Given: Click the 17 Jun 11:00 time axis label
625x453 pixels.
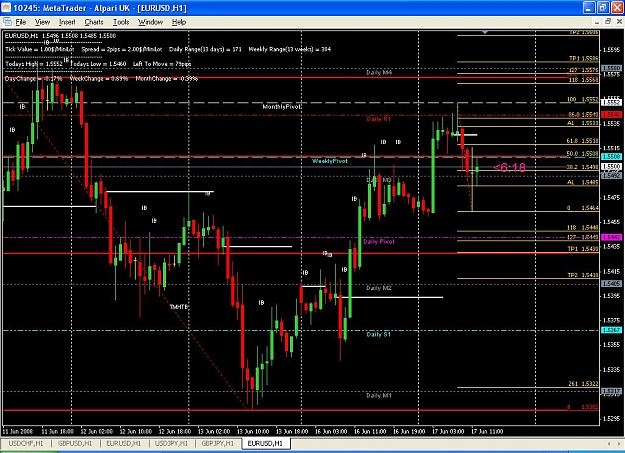Looking at the screenshot, I should (x=487, y=431).
